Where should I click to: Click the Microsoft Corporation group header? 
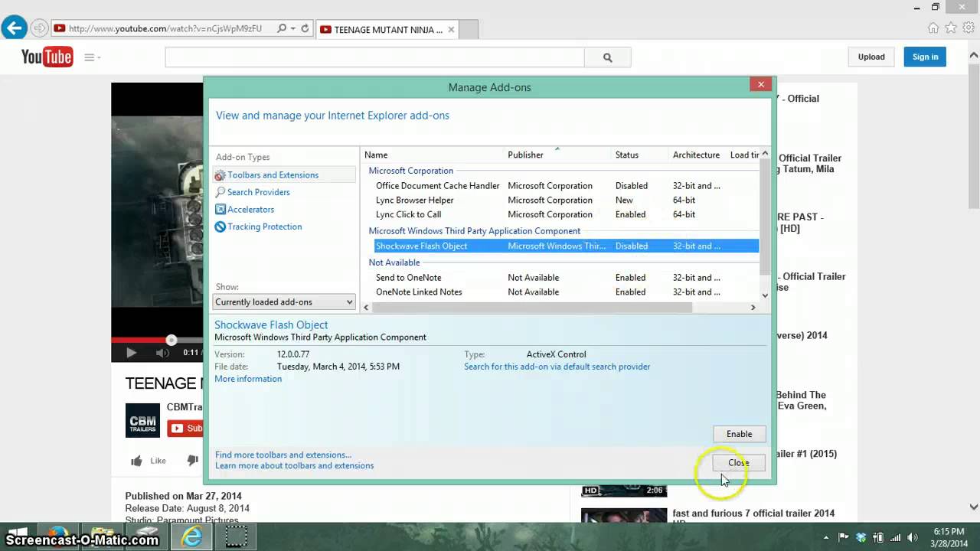[x=410, y=171]
